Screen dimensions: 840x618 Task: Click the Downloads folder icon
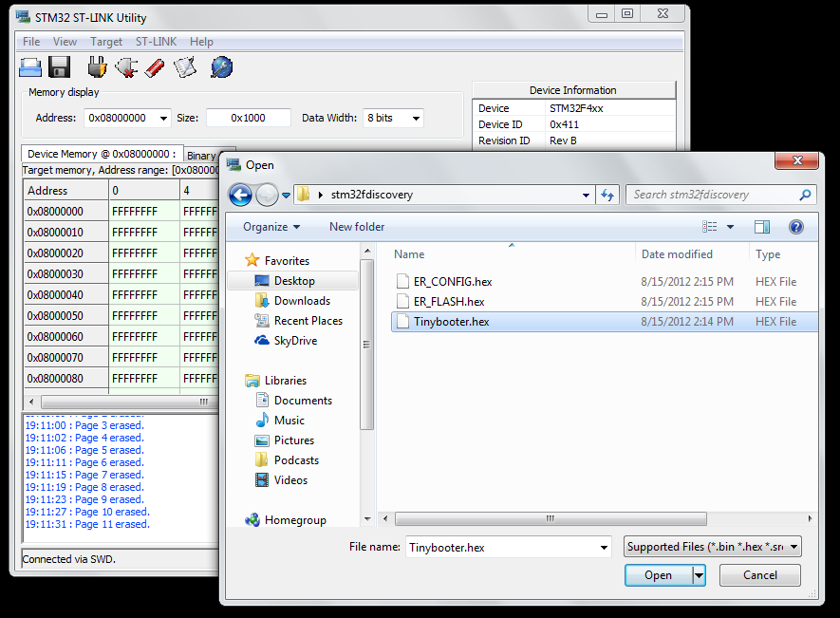[262, 301]
